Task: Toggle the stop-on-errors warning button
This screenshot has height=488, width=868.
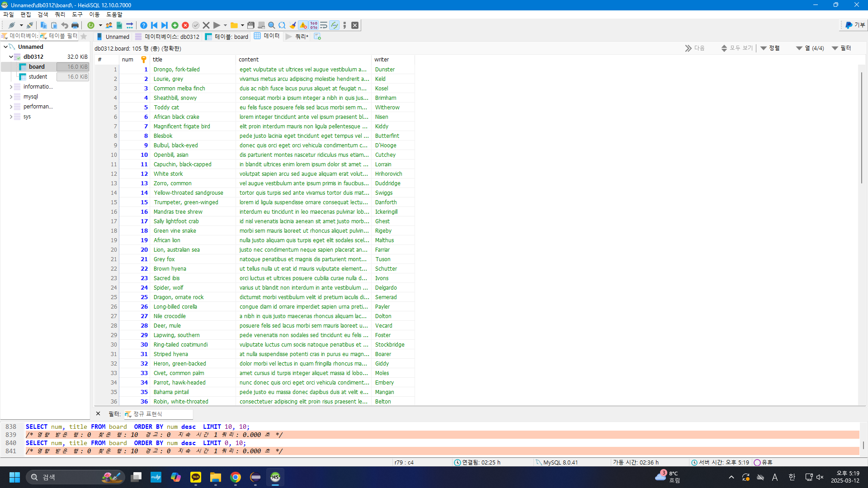Action: coord(303,25)
